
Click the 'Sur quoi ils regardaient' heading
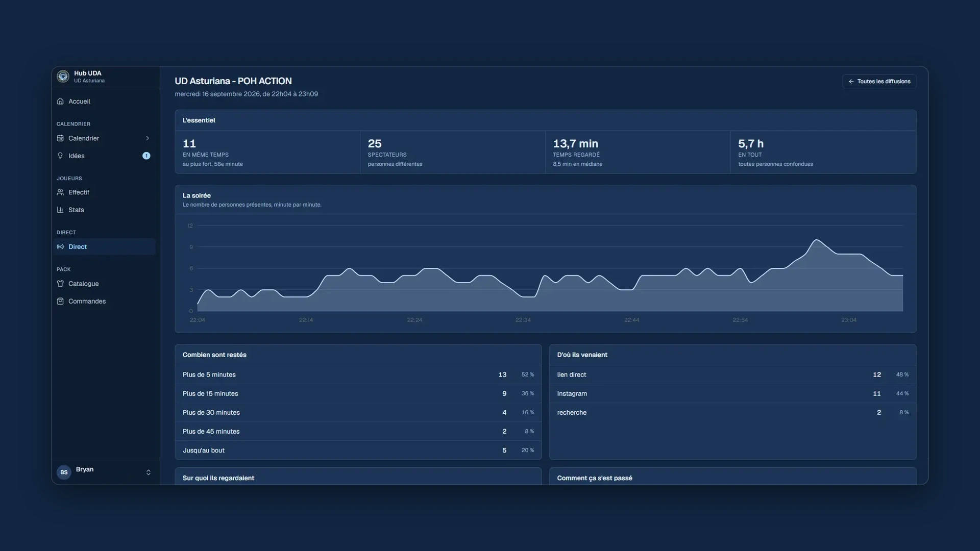coord(218,478)
